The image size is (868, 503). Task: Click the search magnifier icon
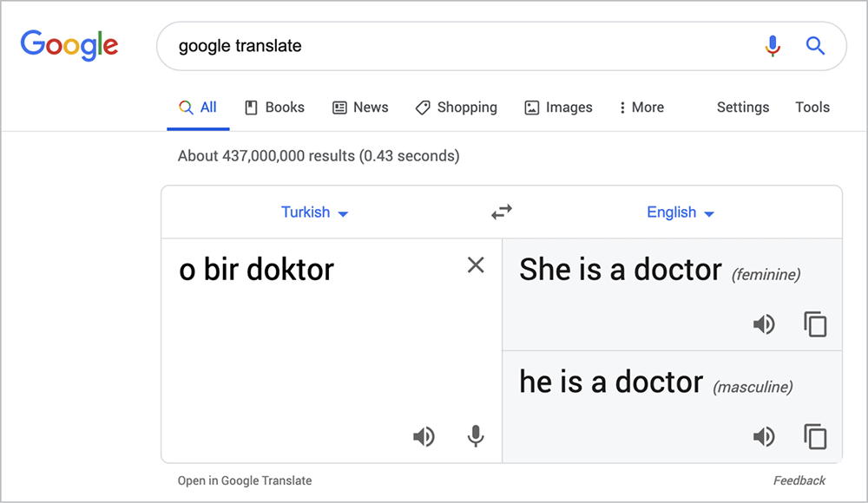(814, 46)
